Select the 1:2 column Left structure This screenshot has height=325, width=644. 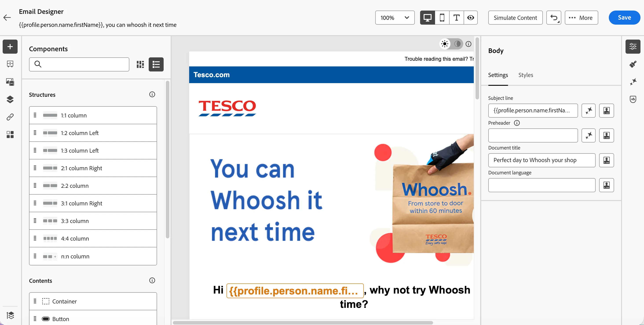coord(93,133)
